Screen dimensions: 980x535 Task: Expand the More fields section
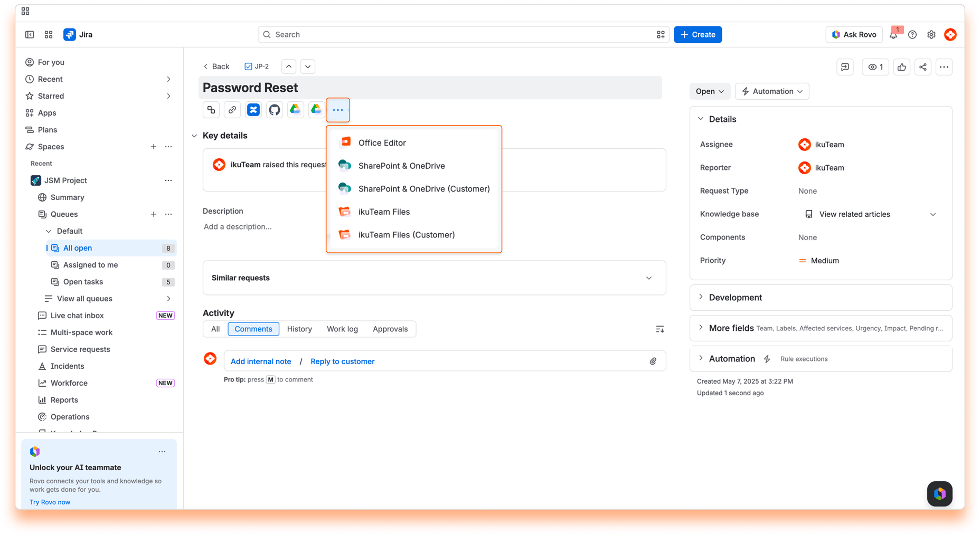[x=701, y=328]
